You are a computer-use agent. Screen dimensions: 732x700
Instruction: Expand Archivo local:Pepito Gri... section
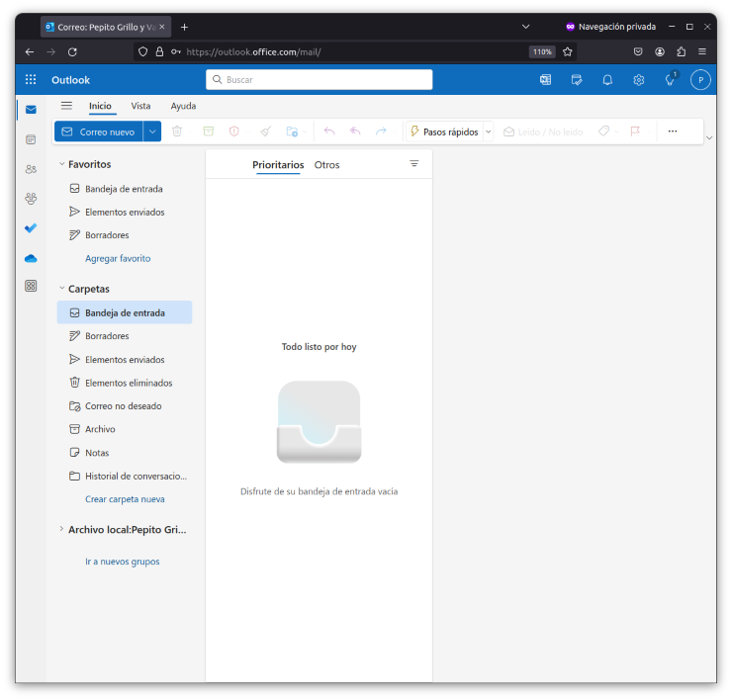(61, 529)
